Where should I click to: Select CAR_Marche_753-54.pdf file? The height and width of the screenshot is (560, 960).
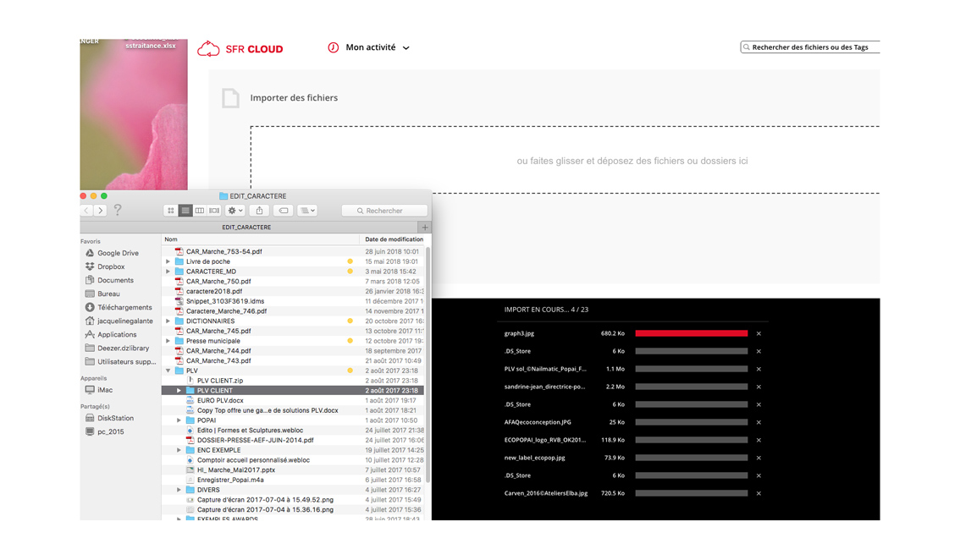coord(293,251)
